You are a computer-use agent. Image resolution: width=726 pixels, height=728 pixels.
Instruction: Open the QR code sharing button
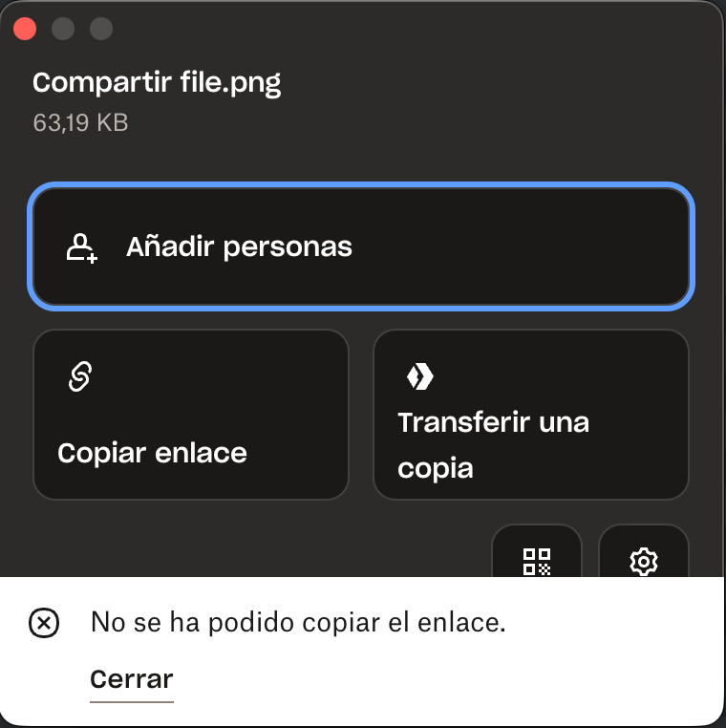click(x=537, y=559)
